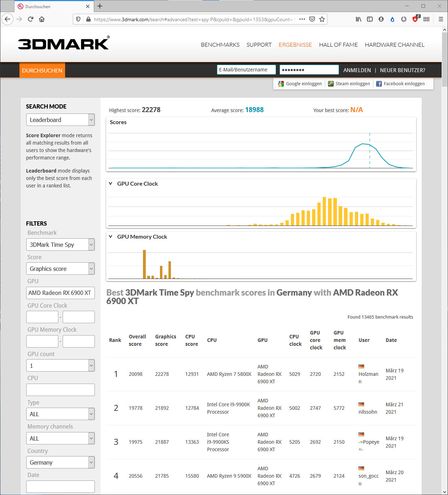Viewport: 448px width, 495px height.
Task: Click the password input field
Action: click(309, 70)
